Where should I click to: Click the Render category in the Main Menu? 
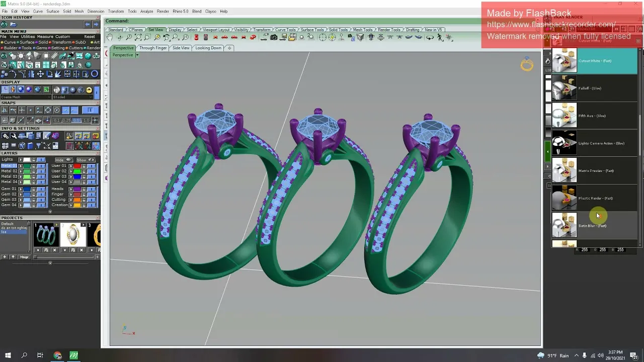point(95,48)
